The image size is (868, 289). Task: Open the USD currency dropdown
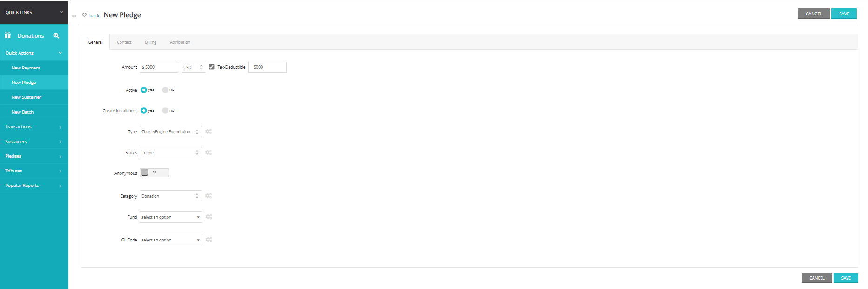pos(194,67)
